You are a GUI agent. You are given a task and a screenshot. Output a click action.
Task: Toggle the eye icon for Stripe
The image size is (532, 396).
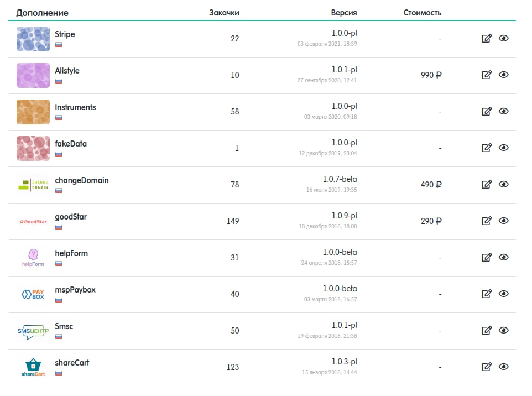coord(503,38)
